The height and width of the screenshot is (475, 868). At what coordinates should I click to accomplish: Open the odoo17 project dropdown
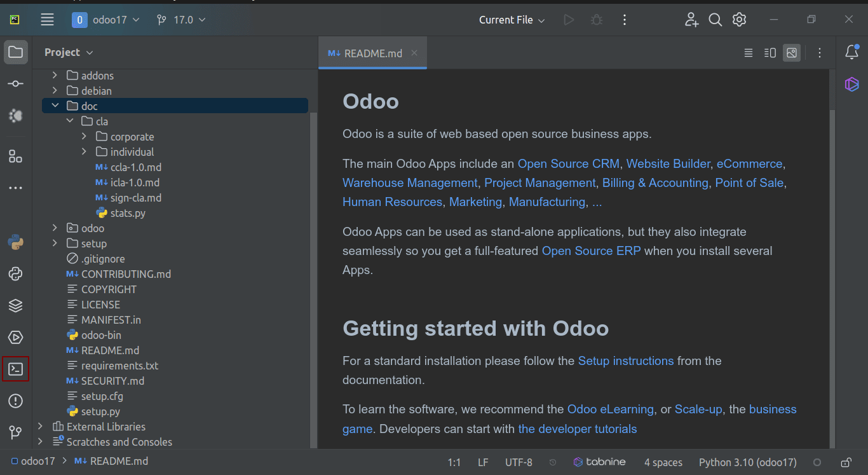(x=105, y=20)
